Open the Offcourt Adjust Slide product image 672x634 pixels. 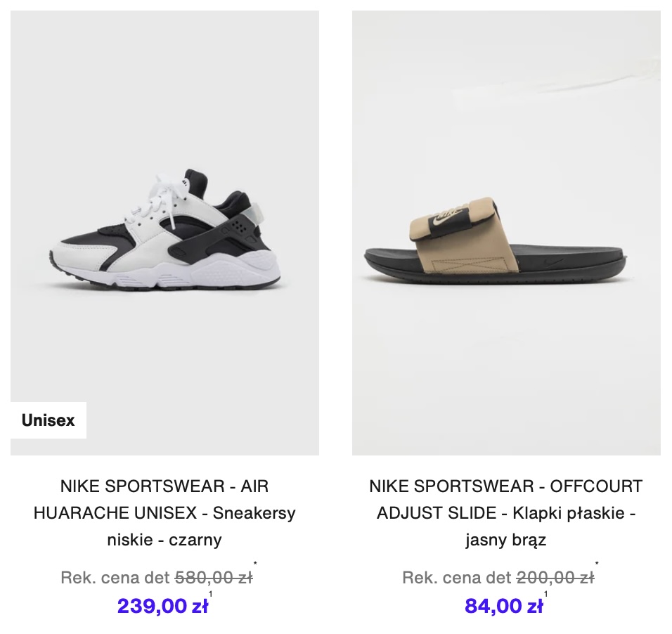(x=506, y=233)
